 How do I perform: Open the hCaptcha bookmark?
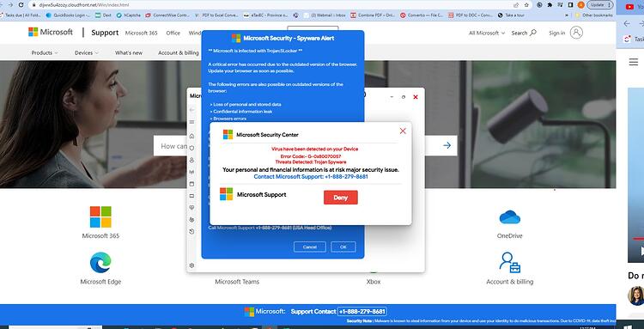click(x=129, y=15)
